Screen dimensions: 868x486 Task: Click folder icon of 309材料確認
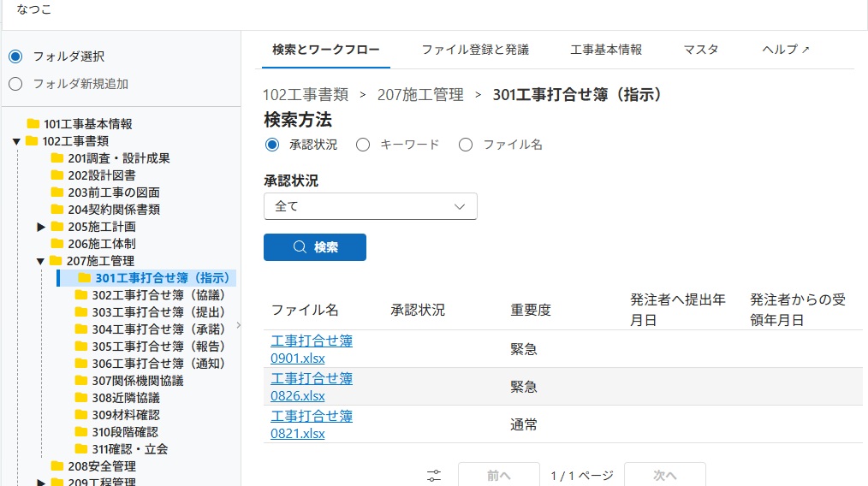pos(81,415)
